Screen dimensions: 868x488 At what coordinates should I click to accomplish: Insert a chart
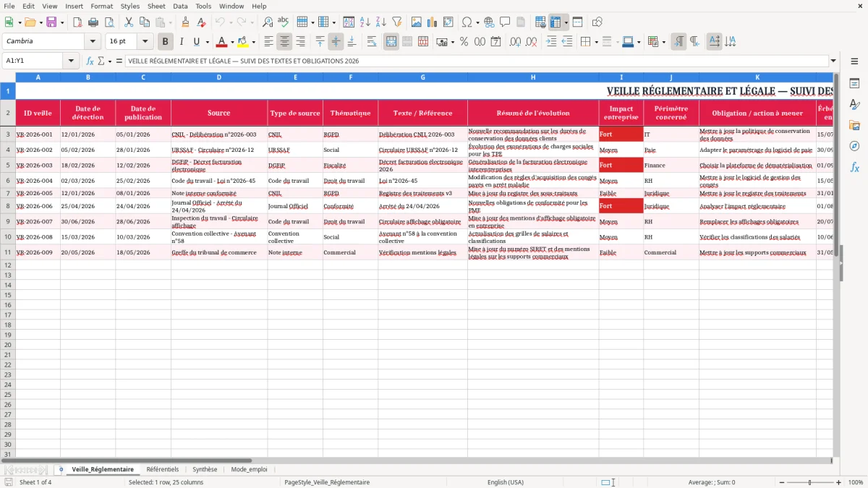[x=433, y=22]
